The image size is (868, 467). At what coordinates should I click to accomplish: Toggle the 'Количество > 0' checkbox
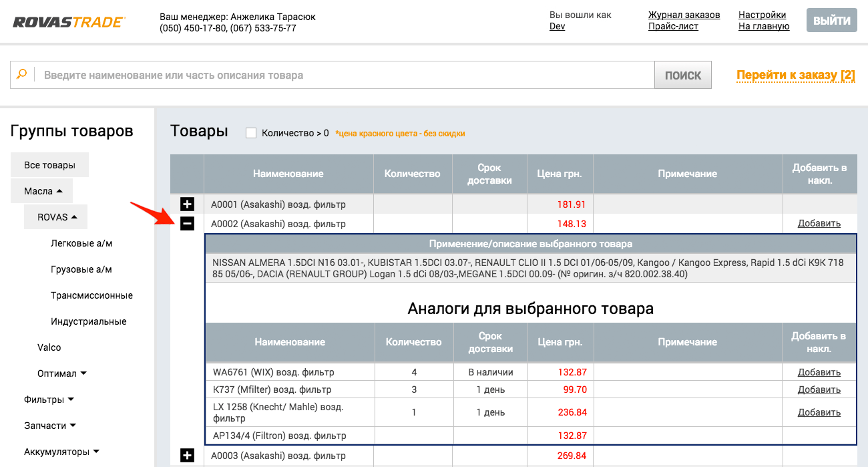click(x=251, y=133)
